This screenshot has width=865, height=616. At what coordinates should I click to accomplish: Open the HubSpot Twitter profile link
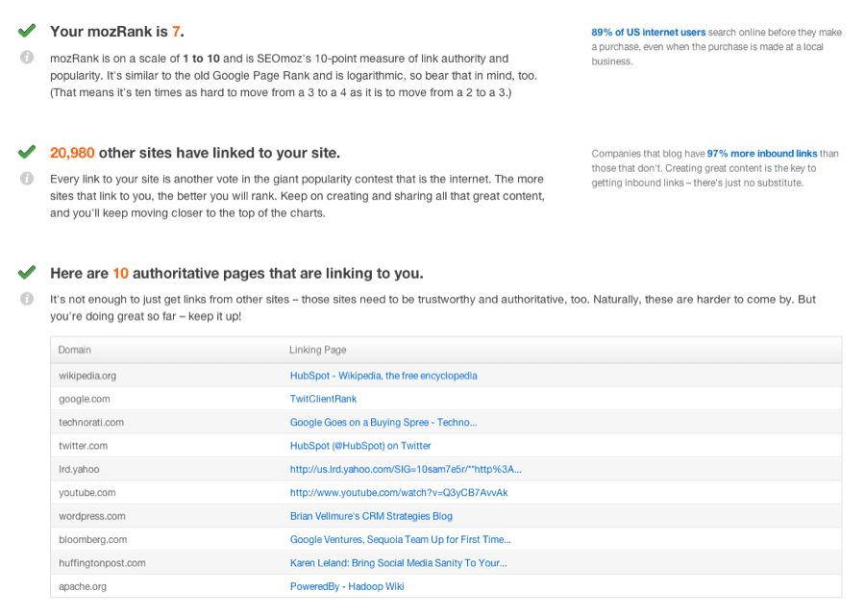coord(361,446)
